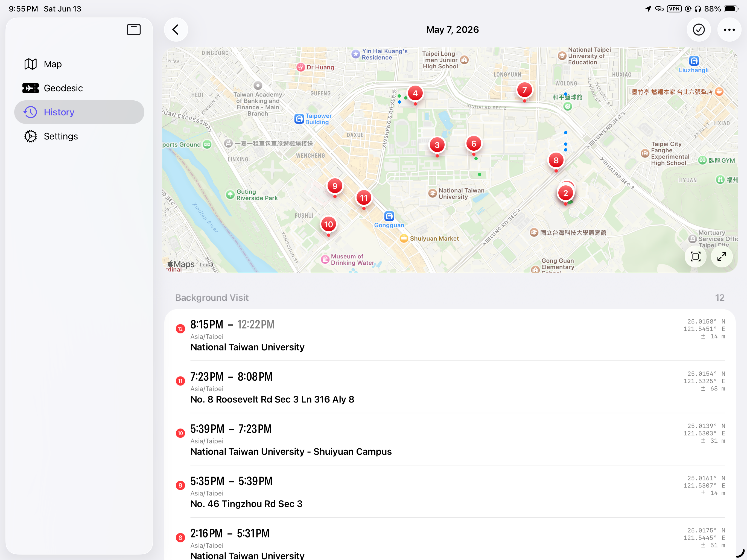Open visit 8 at 2:16PM National Taiwan University
The width and height of the screenshot is (747, 560).
point(450,539)
